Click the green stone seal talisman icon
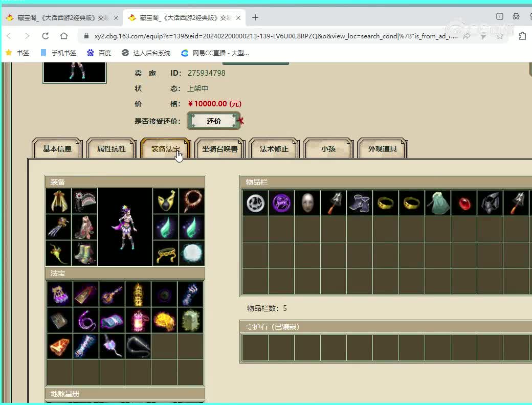532x405 pixels. (190, 320)
